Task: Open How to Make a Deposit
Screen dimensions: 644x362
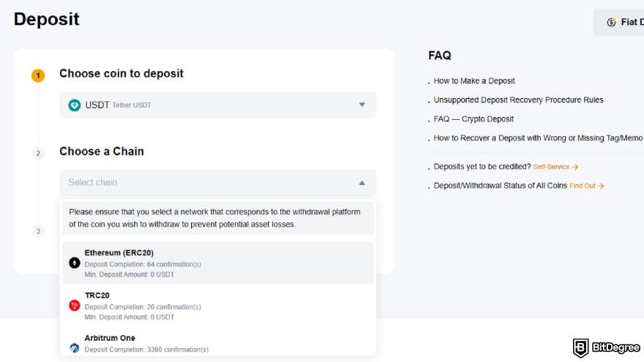Action: (x=474, y=81)
